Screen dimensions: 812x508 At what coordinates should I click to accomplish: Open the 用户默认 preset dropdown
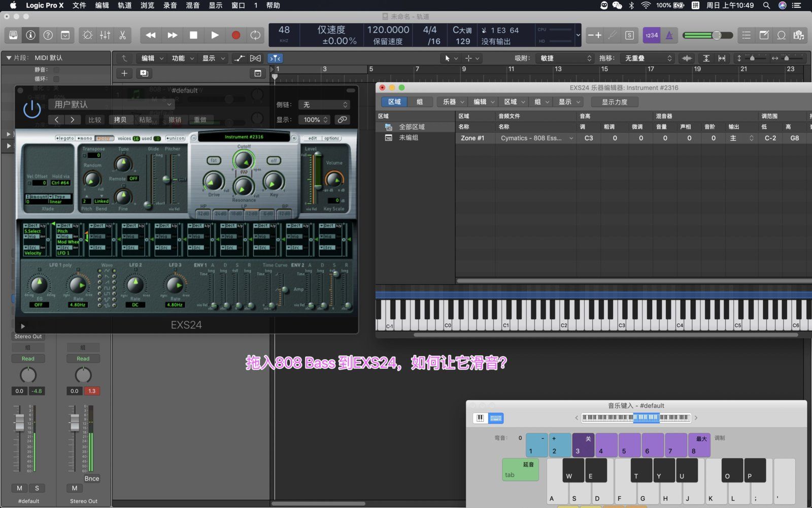(x=112, y=105)
